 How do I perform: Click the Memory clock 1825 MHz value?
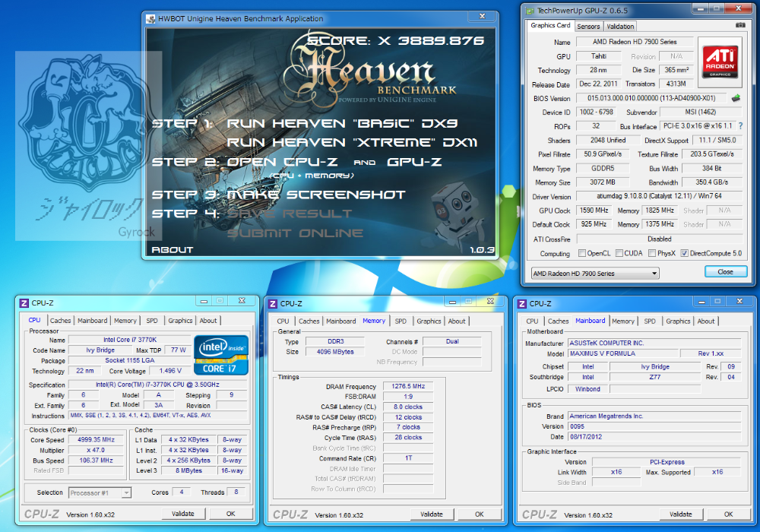[660, 211]
